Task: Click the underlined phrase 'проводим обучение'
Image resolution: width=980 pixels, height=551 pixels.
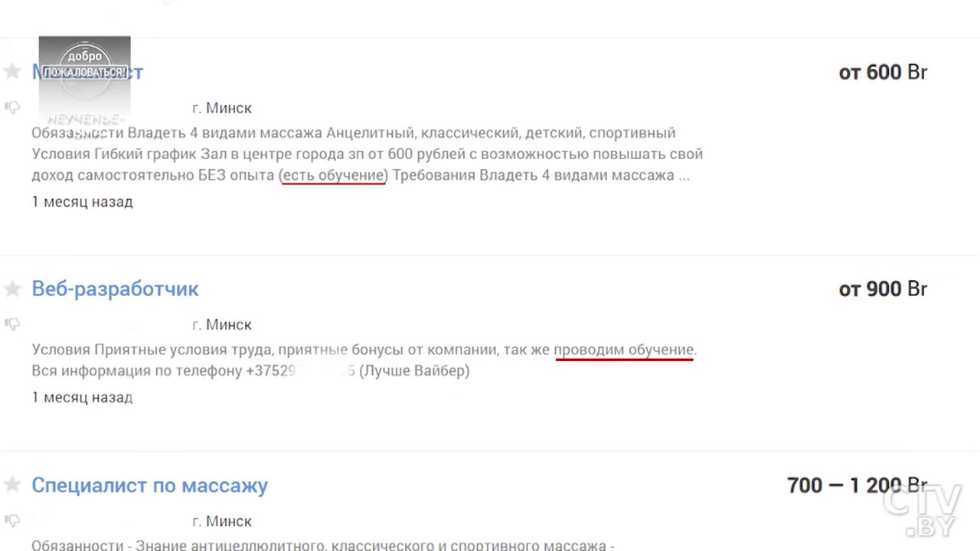Action: tap(624, 350)
